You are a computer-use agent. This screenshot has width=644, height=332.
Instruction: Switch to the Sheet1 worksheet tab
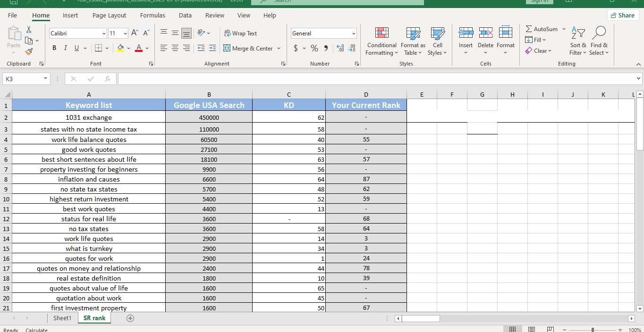click(x=62, y=318)
